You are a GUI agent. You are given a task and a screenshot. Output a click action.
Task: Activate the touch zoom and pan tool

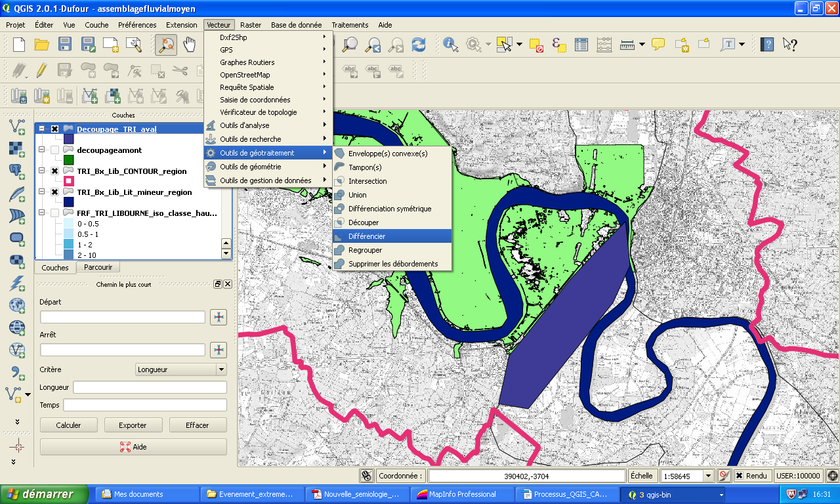(166, 45)
